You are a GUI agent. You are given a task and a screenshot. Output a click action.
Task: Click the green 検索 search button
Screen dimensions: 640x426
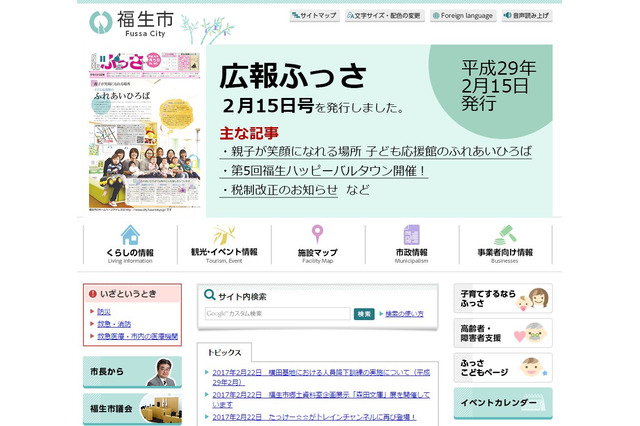364,313
